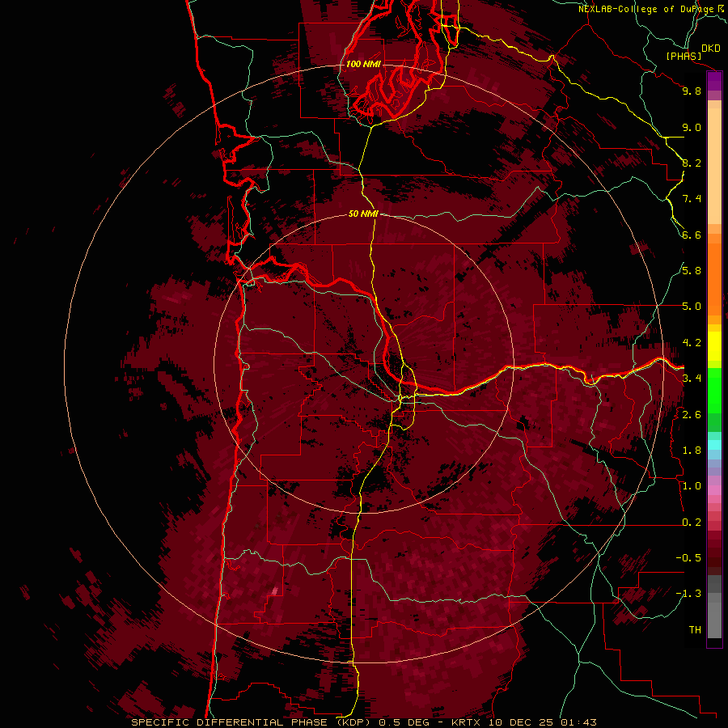
Task: Click the dark orange color bar segment
Action: pyautogui.click(x=714, y=280)
